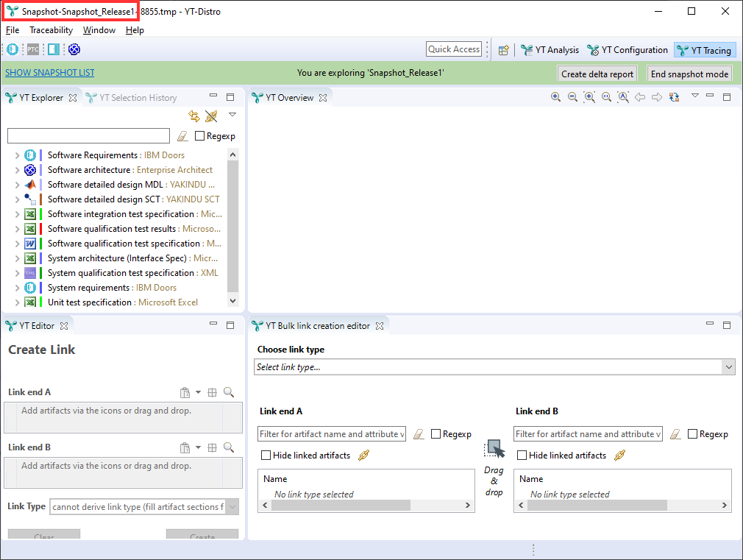Click the paste clipboard icon for Link end B

point(185,447)
